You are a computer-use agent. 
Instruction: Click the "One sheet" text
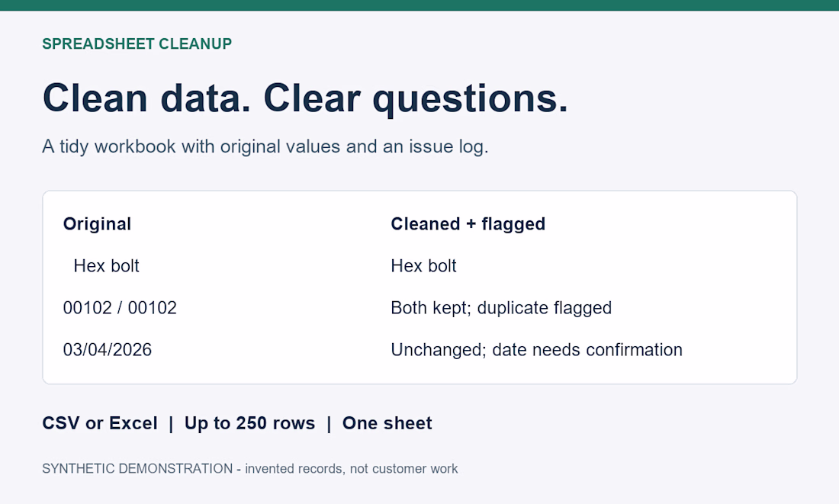point(387,423)
